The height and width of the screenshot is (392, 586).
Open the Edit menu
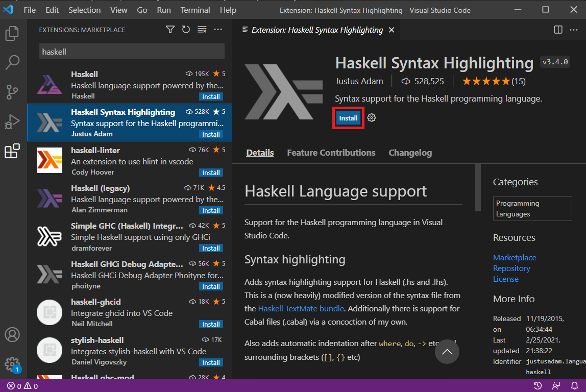pyautogui.click(x=52, y=10)
